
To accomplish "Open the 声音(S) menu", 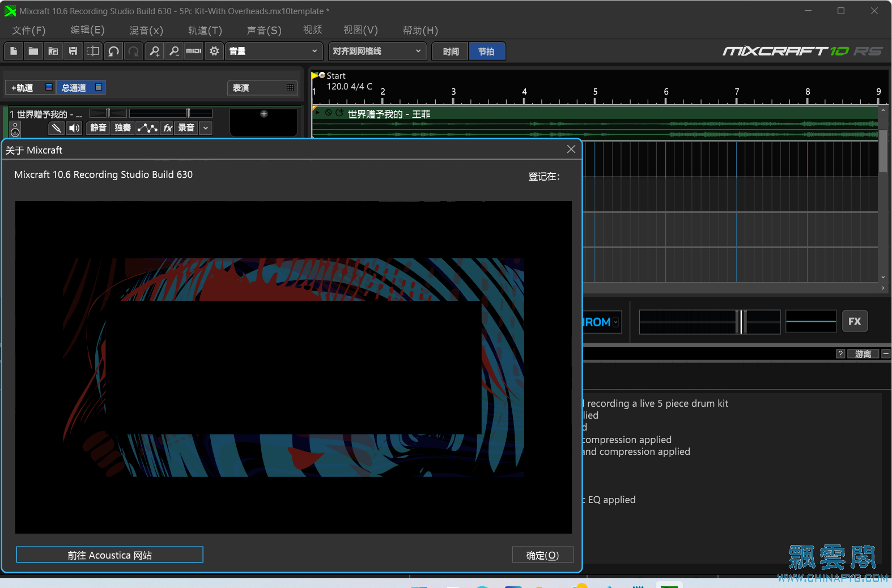I will (264, 30).
